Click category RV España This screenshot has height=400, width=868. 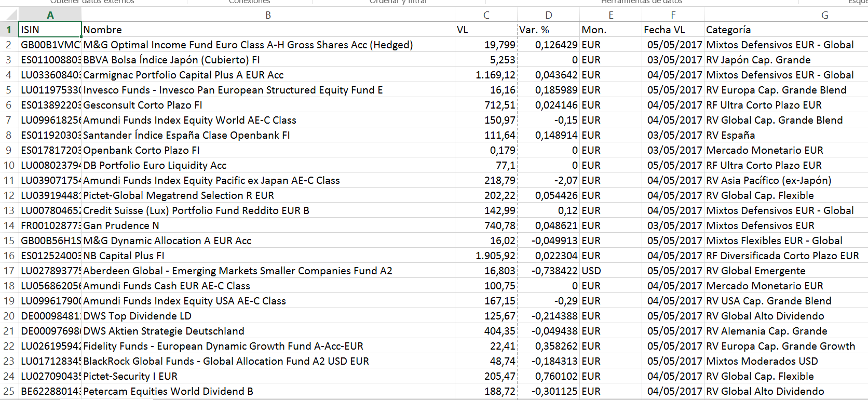pyautogui.click(x=786, y=135)
